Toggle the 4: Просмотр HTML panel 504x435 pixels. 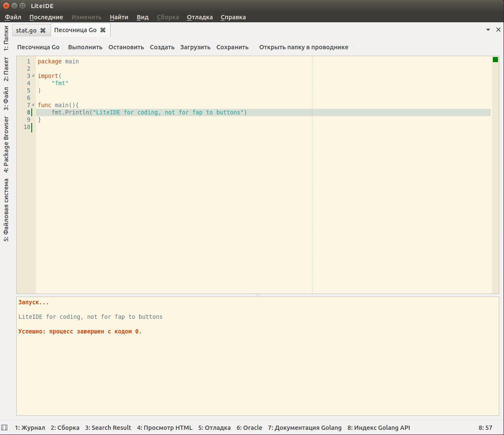point(165,428)
